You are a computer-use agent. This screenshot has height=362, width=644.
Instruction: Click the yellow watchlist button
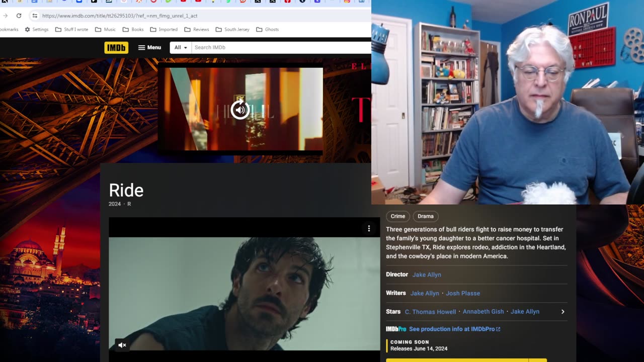click(457, 360)
